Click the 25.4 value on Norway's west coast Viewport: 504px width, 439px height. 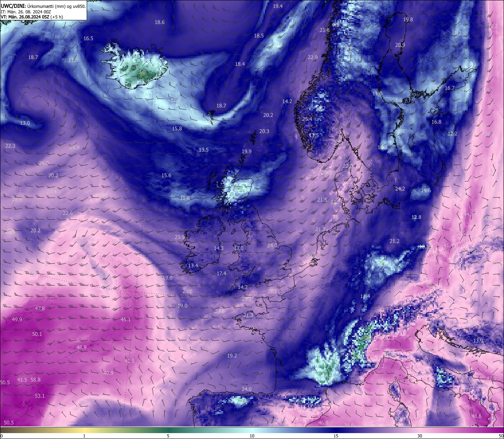pos(307,119)
